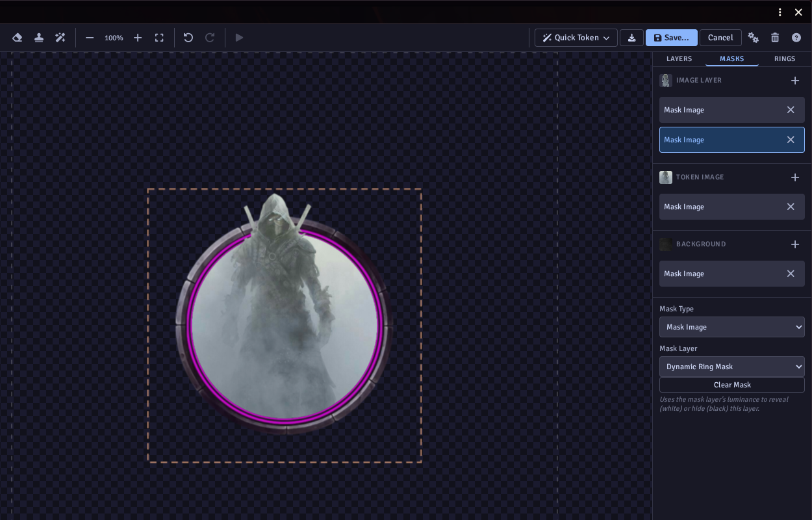The width and height of the screenshot is (812, 520).
Task: Select Mask Image row under Background
Action: coord(732,274)
